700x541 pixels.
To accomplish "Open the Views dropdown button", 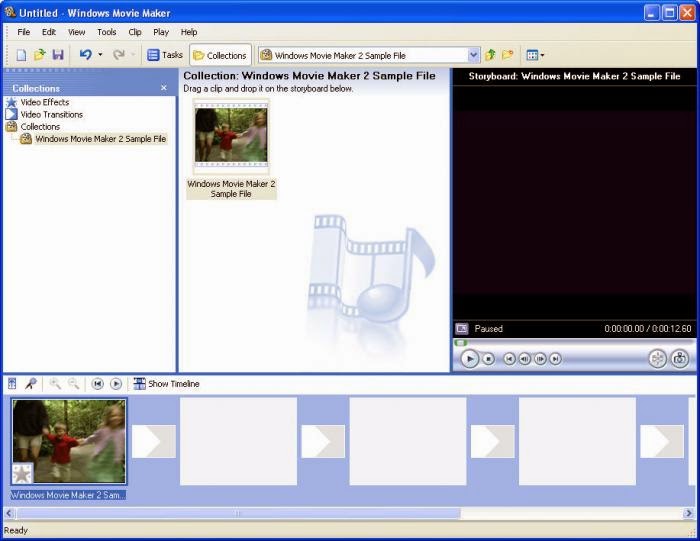I will (x=535, y=55).
